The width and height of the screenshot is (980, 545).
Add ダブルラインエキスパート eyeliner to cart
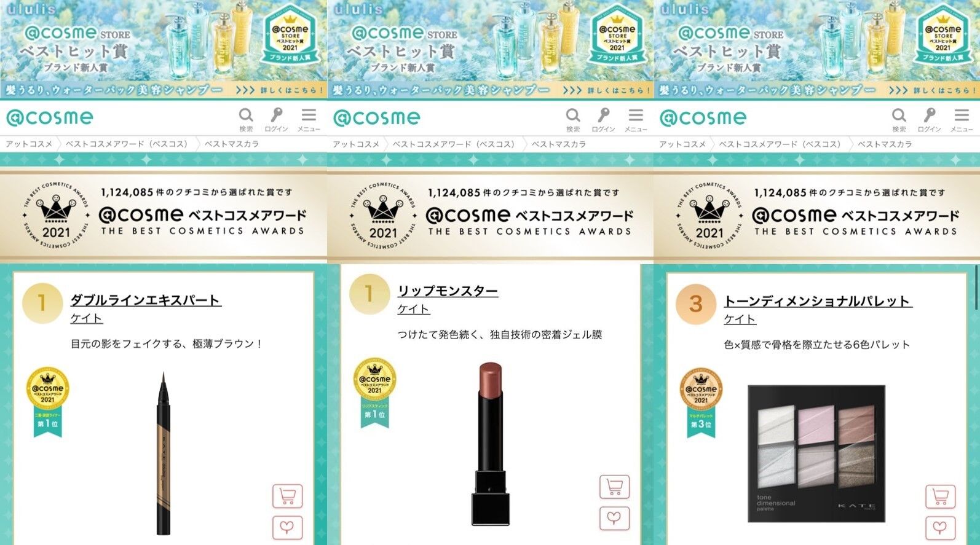[x=288, y=496]
